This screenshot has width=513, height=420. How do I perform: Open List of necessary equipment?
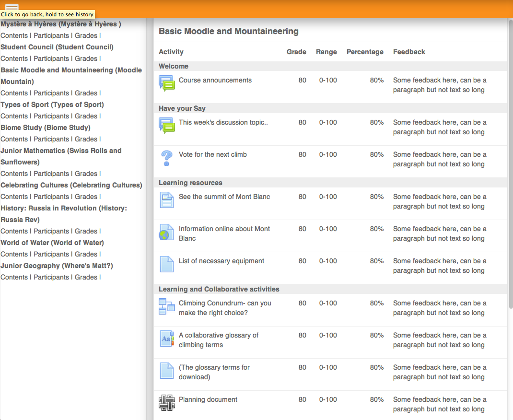pos(221,261)
